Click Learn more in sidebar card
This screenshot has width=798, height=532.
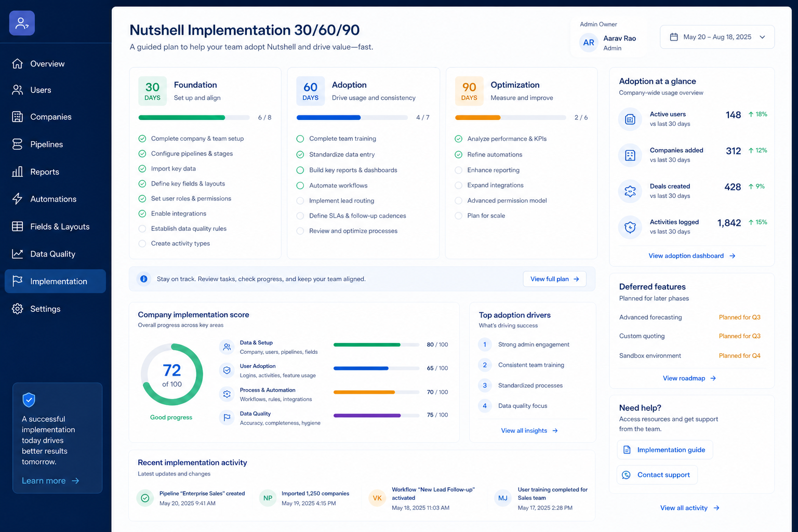pos(50,481)
